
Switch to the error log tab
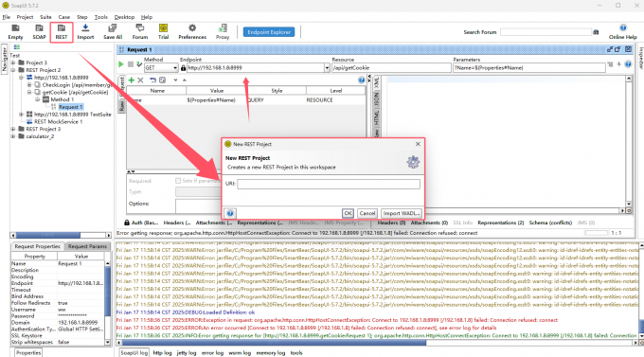tap(212, 353)
